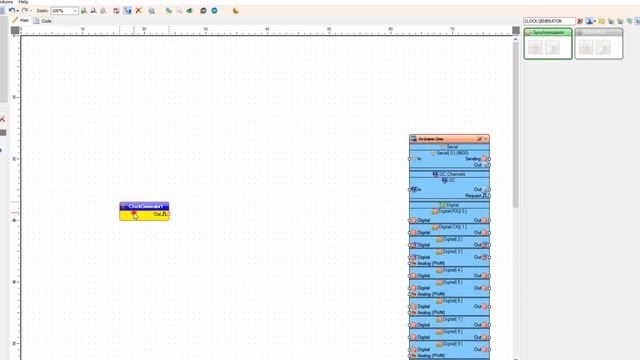Click the red X delete toolbar icon
640x360 pixels.
click(138, 11)
